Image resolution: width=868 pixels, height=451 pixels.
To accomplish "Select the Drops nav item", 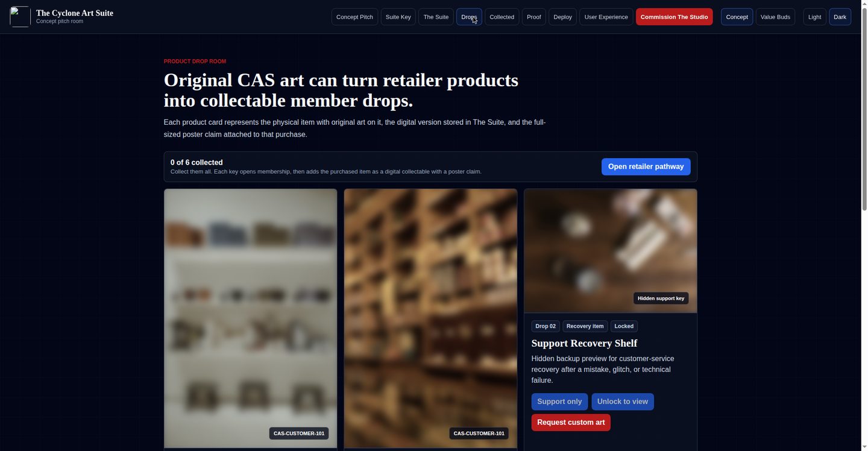I will coord(469,17).
